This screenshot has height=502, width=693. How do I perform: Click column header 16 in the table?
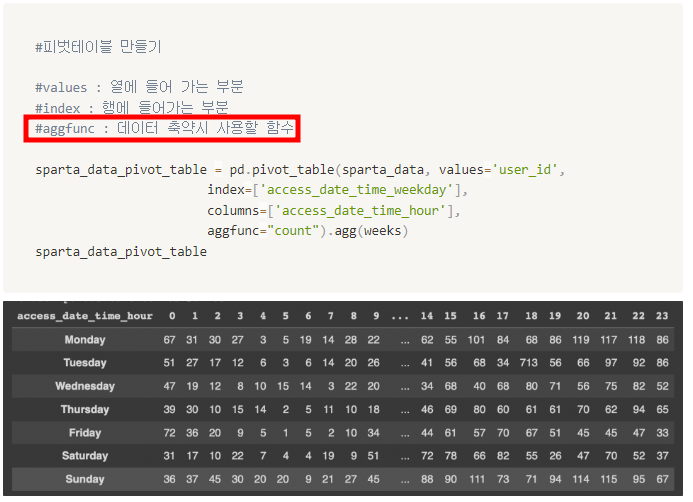(479, 316)
